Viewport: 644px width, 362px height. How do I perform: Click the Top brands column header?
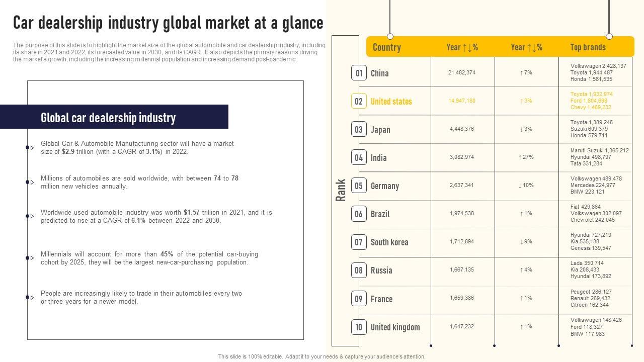coord(588,47)
